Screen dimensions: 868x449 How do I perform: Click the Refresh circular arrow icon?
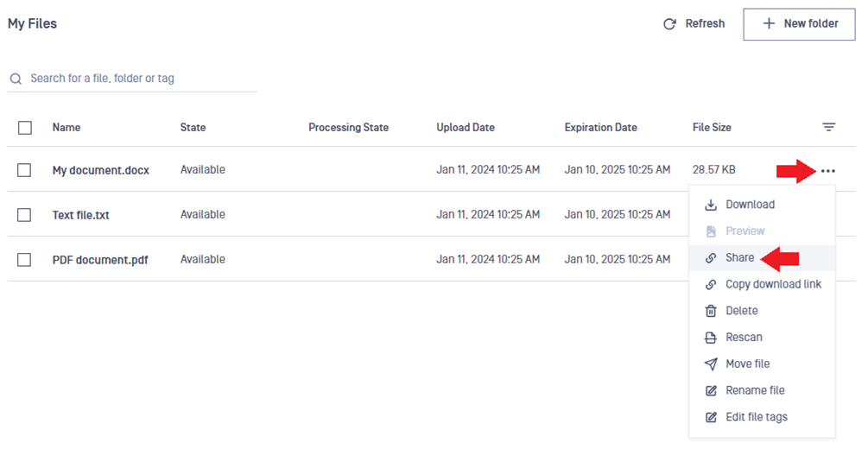(x=670, y=24)
